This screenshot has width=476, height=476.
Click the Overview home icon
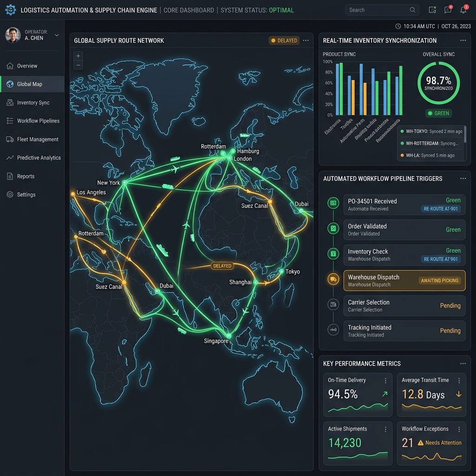pos(10,66)
